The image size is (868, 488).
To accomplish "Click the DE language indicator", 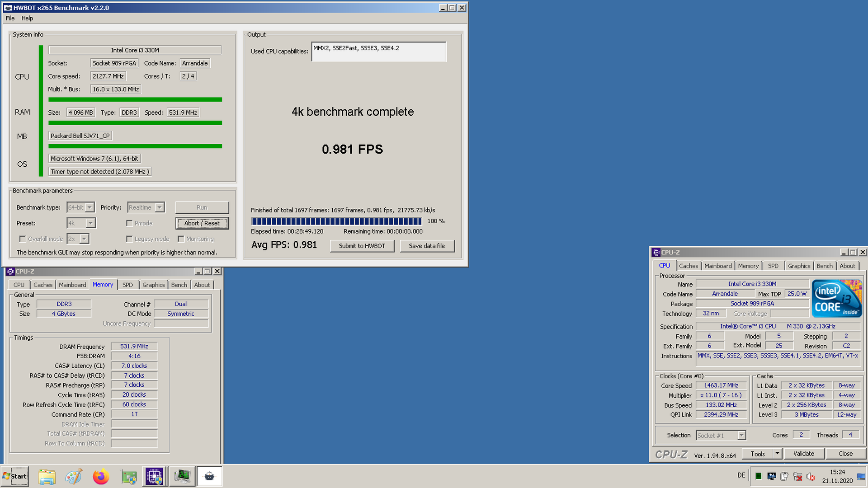I will click(x=741, y=475).
